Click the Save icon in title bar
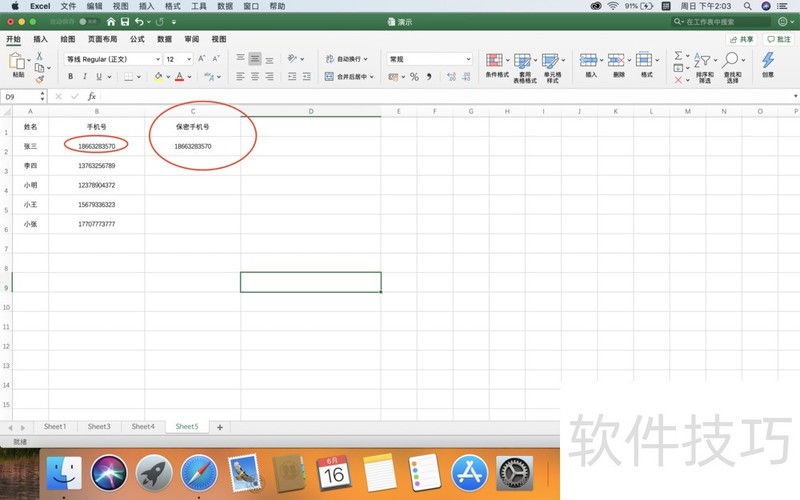Image resolution: width=800 pixels, height=500 pixels. coord(125,22)
